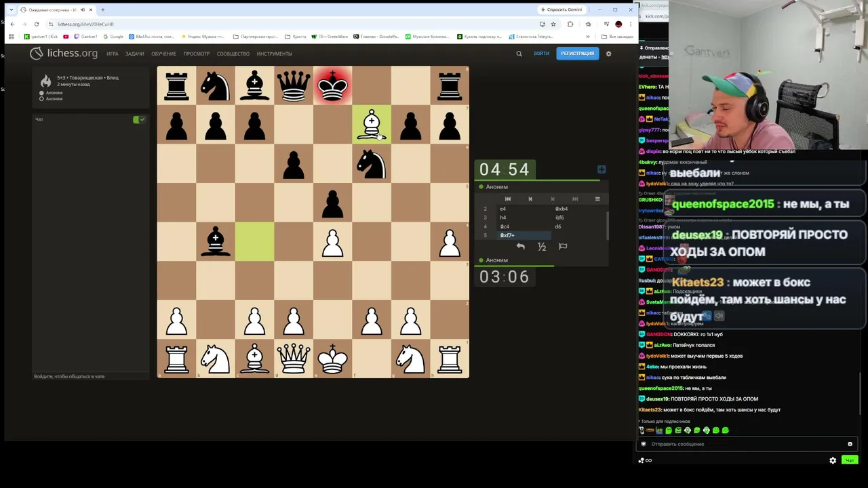Open Все закладки folder
The height and width of the screenshot is (488, 868).
pyautogui.click(x=618, y=37)
